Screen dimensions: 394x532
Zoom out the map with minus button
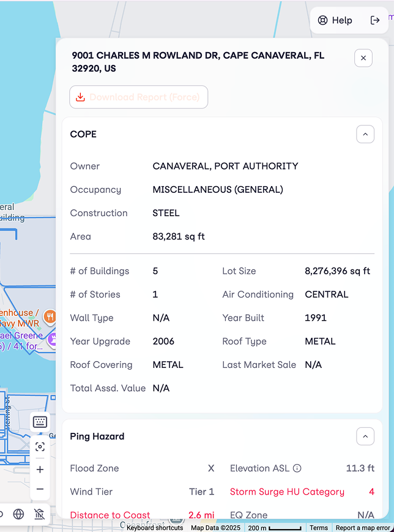(40, 489)
